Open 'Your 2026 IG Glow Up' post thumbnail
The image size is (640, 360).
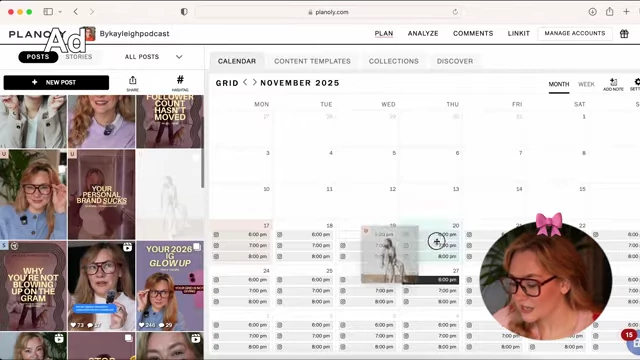pyautogui.click(x=170, y=286)
